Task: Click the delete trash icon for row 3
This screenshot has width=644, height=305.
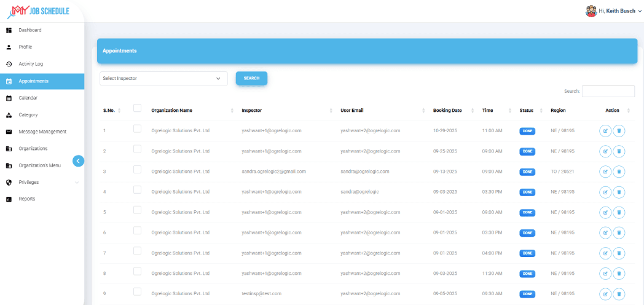Action: [619, 172]
